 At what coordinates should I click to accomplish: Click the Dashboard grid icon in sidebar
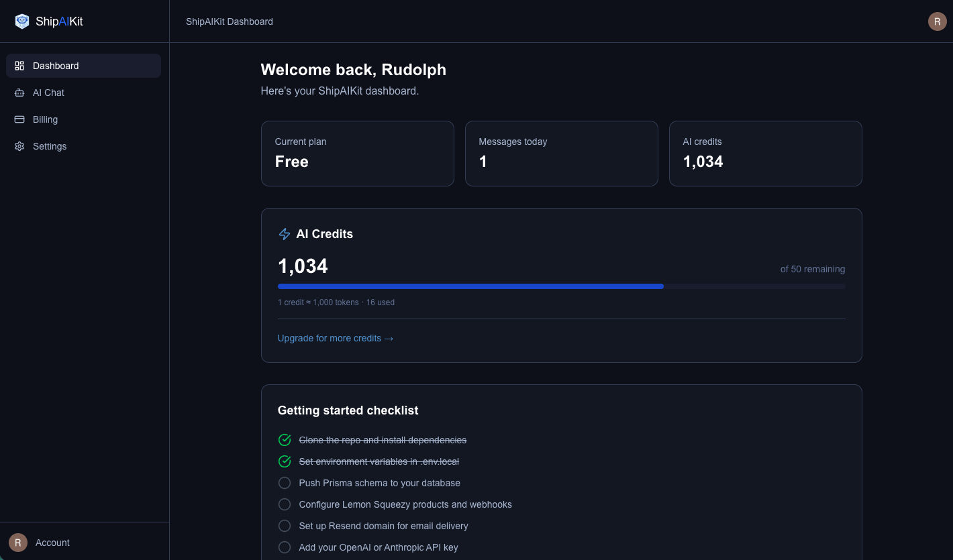tap(19, 66)
